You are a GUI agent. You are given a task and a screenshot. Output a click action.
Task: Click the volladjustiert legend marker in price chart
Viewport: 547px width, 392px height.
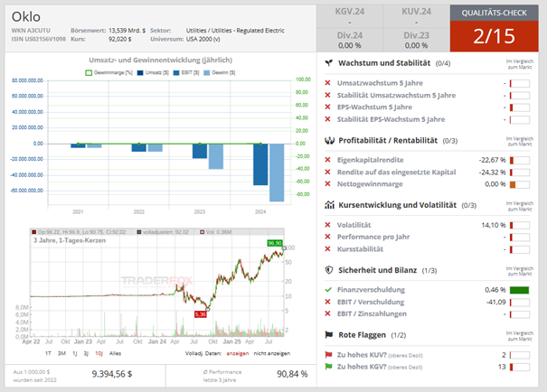coord(139,232)
